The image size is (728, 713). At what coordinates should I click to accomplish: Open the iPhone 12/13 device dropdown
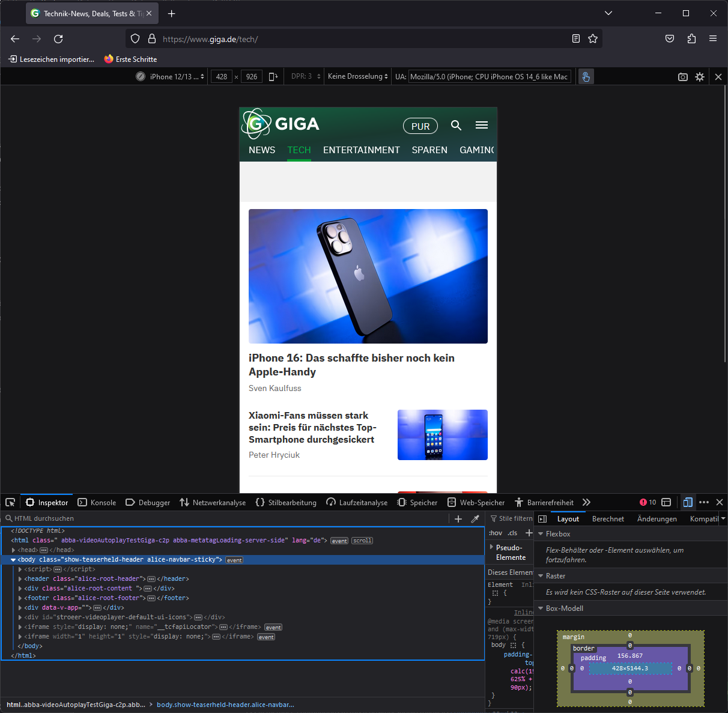click(177, 77)
